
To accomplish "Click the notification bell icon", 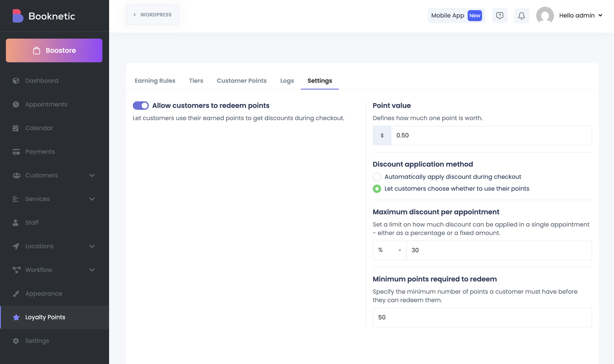I will point(521,16).
